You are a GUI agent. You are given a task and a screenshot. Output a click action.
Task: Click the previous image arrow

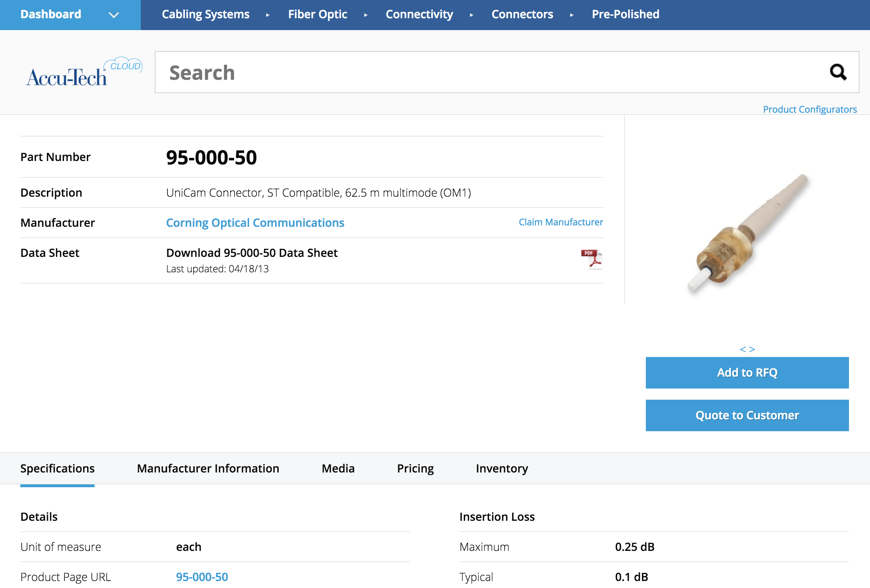(743, 349)
